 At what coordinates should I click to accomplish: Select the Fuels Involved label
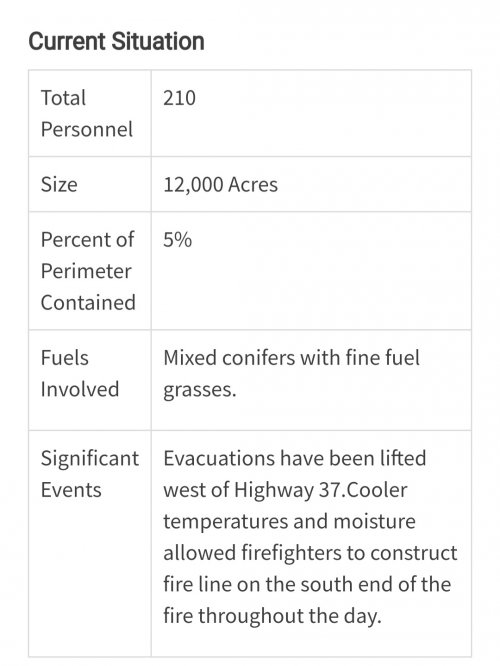click(x=79, y=373)
